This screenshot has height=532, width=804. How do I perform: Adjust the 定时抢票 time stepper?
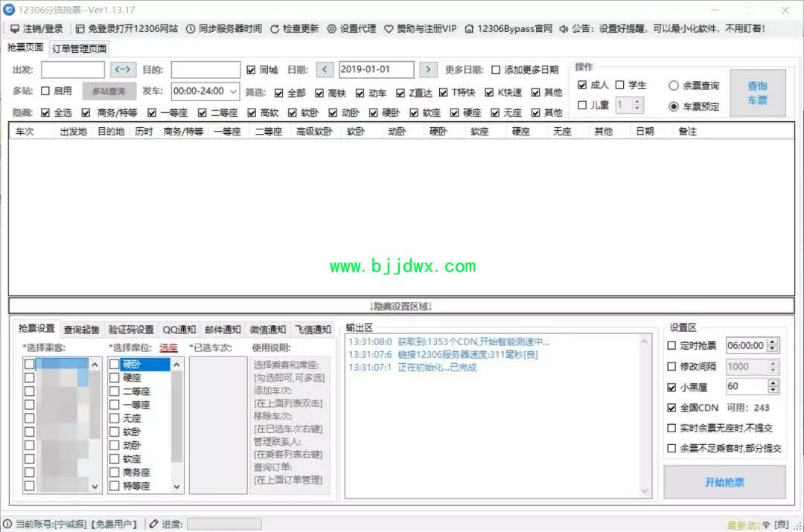point(773,345)
